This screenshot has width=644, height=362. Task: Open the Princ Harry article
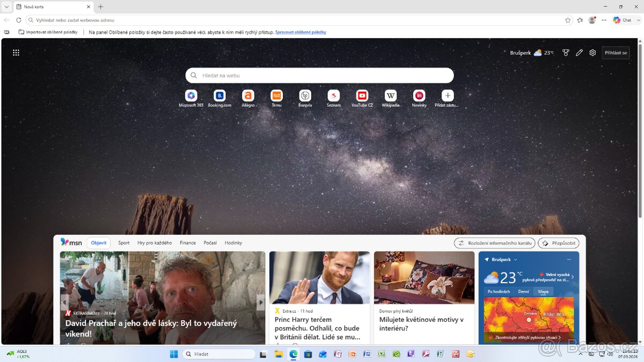coord(318,328)
